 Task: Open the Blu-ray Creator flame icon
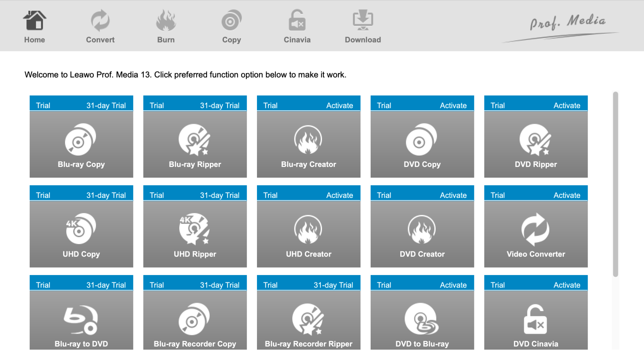[308, 139]
